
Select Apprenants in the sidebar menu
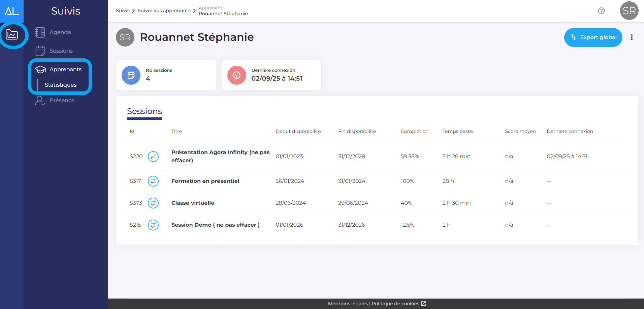[x=65, y=69]
